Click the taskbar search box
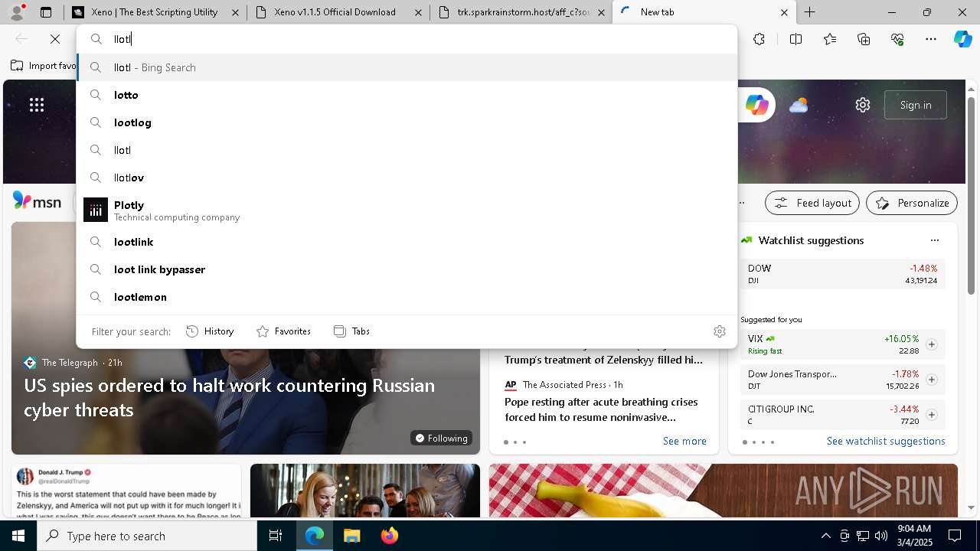 tap(147, 536)
